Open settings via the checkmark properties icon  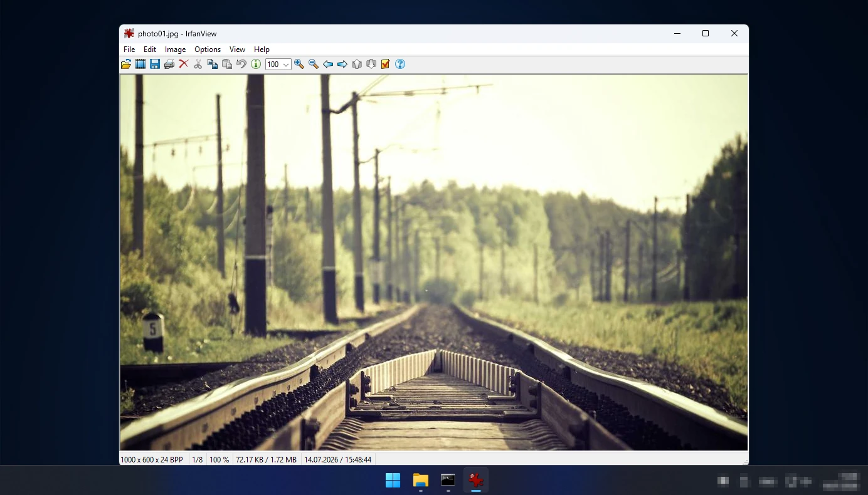[x=386, y=64]
